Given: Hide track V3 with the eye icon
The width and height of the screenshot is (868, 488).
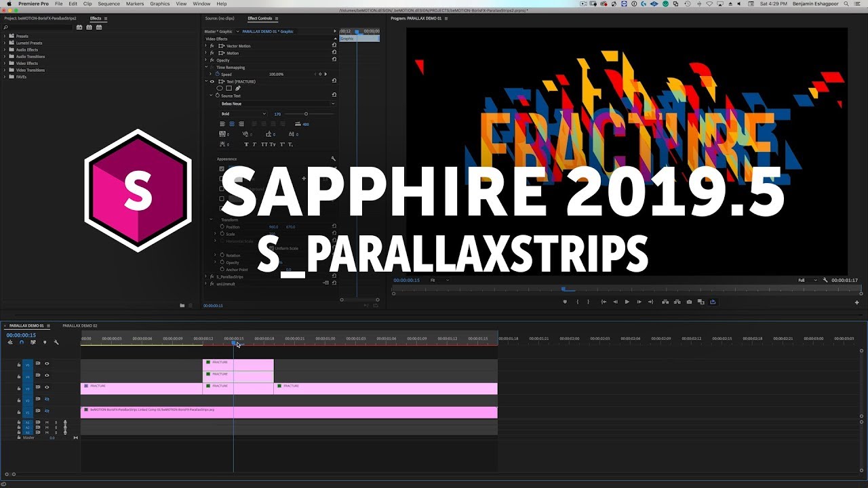Looking at the screenshot, I should [x=47, y=387].
